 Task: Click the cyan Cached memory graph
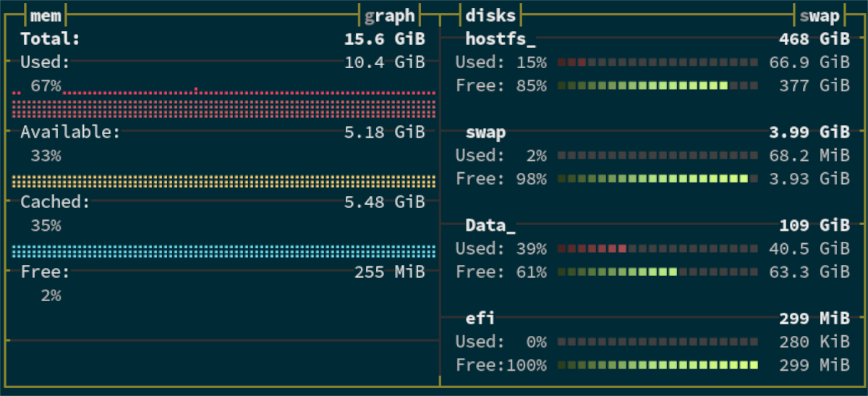(x=224, y=250)
